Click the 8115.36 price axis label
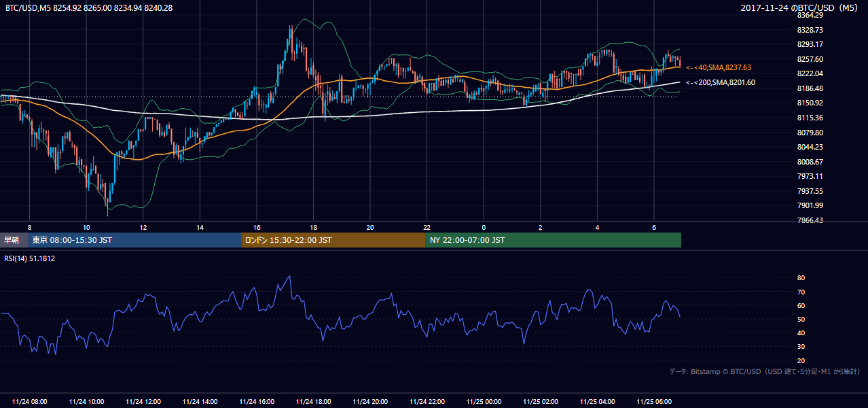The height and width of the screenshot is (408, 868). pos(810,118)
